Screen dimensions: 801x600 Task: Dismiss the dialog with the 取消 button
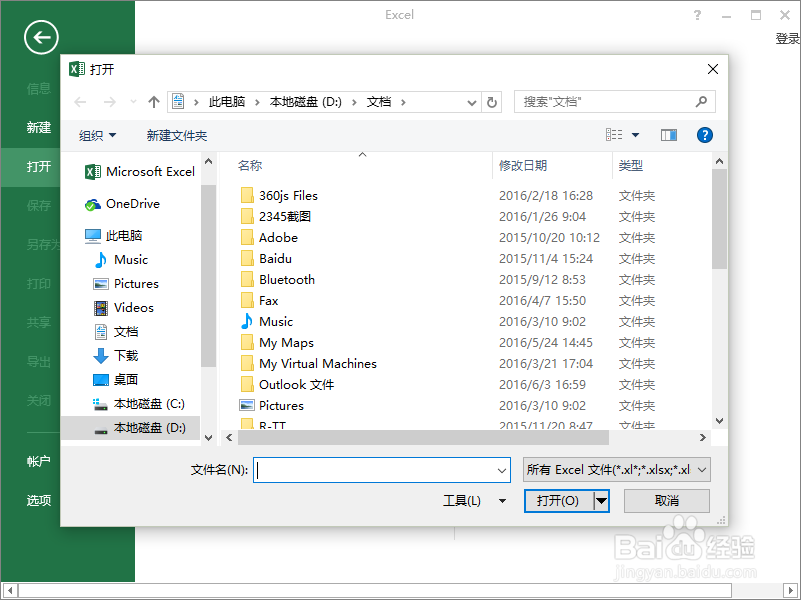[x=666, y=500]
